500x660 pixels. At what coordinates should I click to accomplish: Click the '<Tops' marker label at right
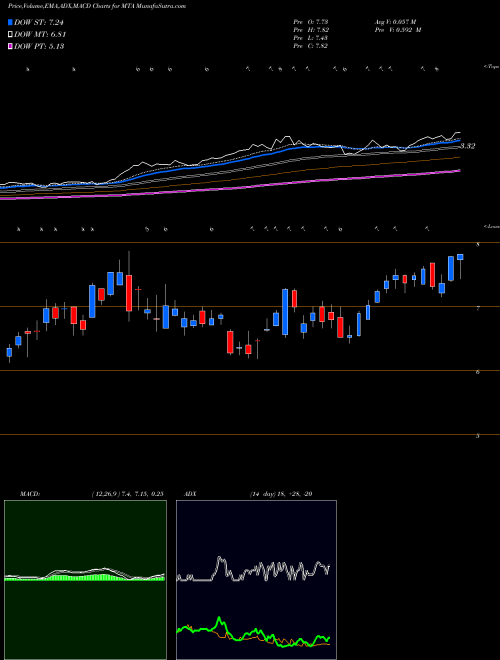coord(491,67)
